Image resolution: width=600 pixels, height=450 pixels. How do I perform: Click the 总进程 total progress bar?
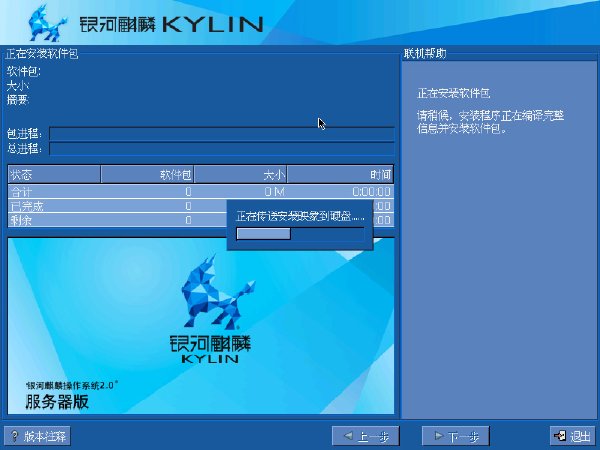click(222, 148)
